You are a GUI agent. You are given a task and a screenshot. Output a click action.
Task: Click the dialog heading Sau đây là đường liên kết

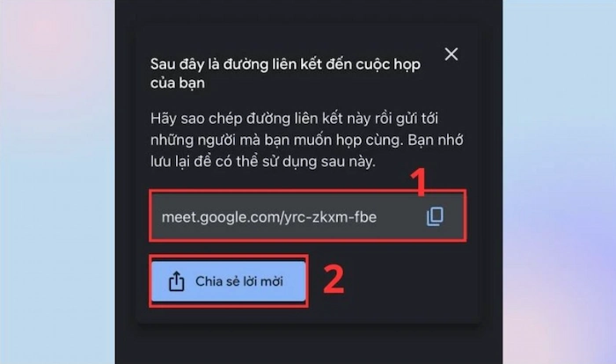(285, 64)
